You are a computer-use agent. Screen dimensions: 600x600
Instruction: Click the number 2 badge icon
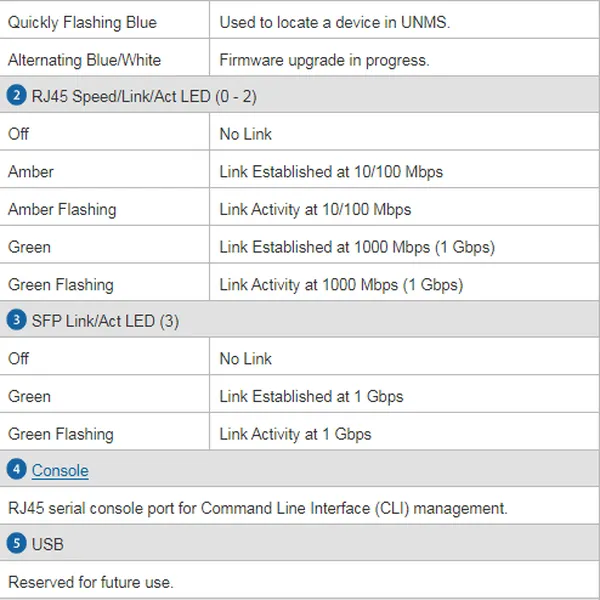tap(16, 97)
